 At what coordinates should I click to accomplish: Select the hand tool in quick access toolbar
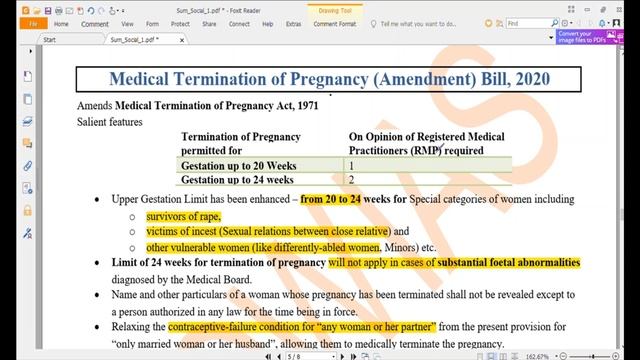(112, 11)
